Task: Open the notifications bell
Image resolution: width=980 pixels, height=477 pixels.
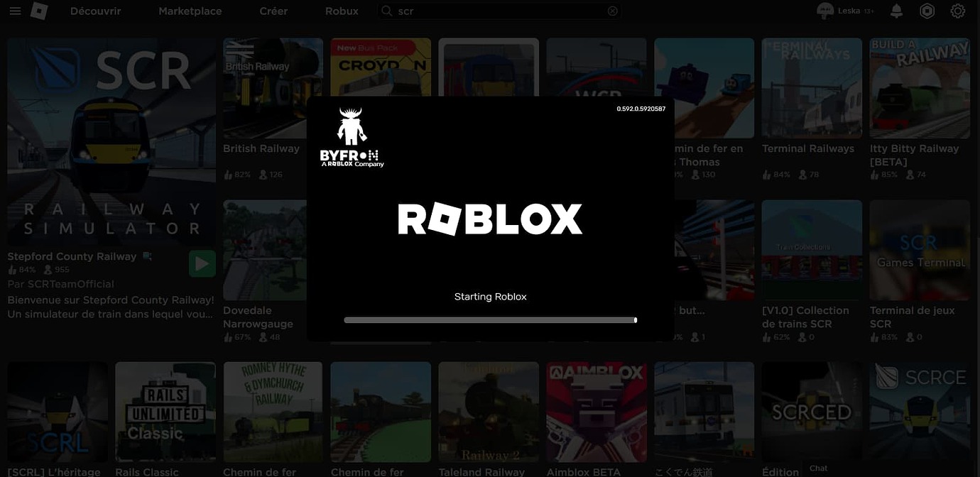Action: point(895,11)
